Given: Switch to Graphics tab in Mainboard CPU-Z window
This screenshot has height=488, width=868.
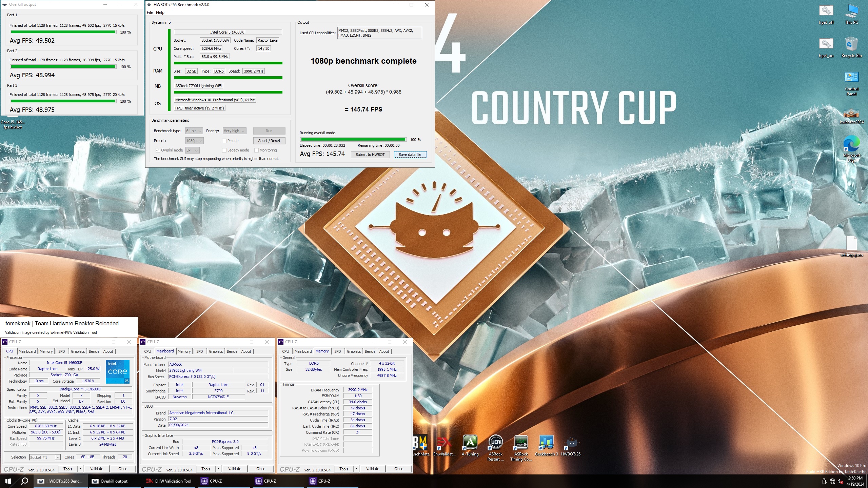Looking at the screenshot, I should coord(216,351).
